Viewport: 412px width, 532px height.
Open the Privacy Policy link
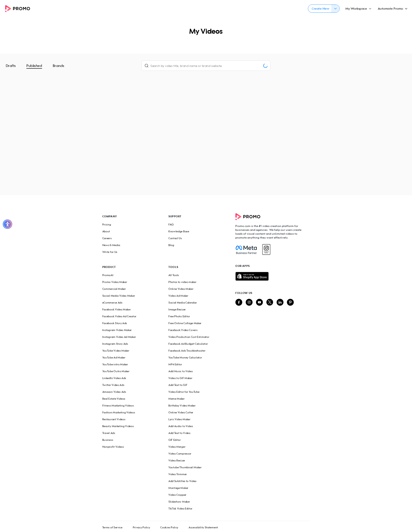(141, 527)
